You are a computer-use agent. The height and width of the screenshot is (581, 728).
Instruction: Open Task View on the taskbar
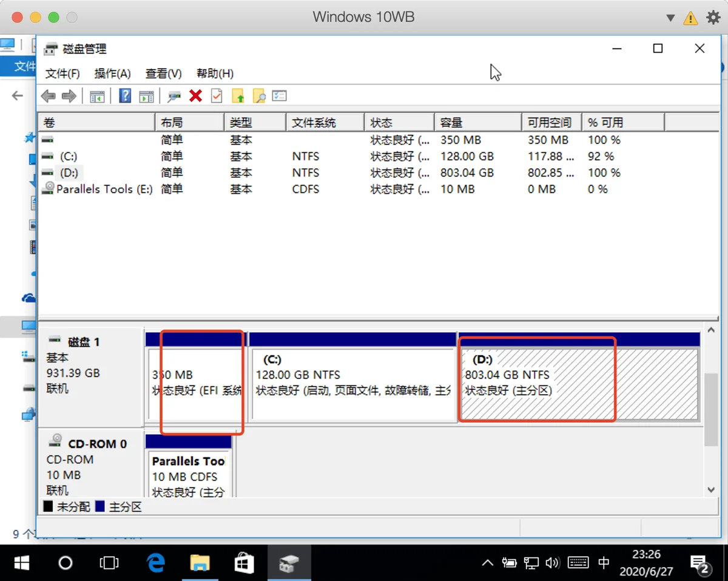pos(109,563)
